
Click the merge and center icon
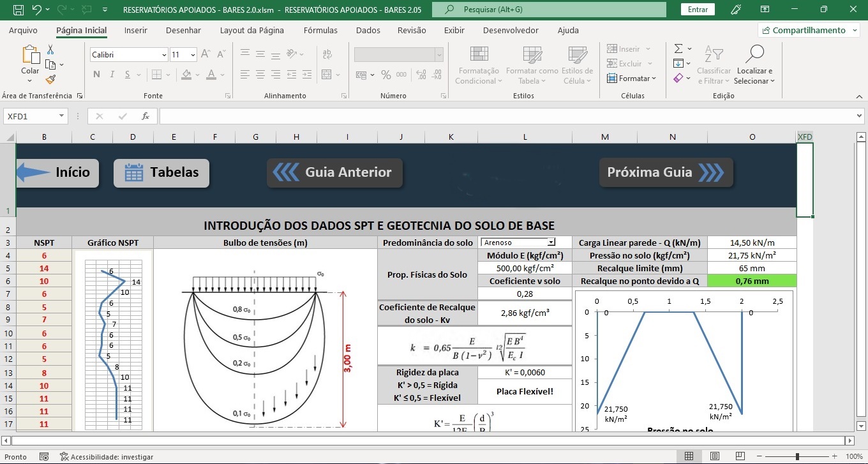pos(327,75)
